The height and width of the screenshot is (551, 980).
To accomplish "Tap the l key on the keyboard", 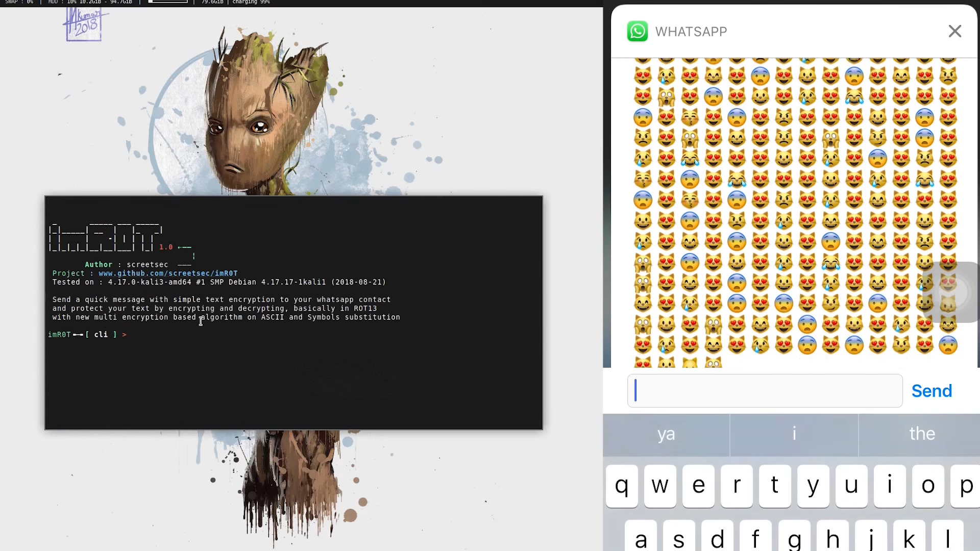I will 947,536.
